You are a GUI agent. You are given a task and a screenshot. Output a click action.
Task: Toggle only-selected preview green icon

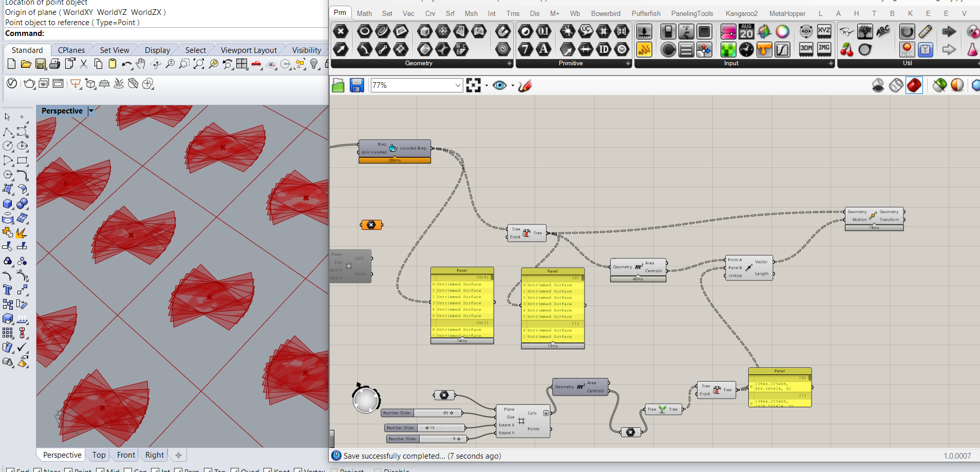coord(939,85)
